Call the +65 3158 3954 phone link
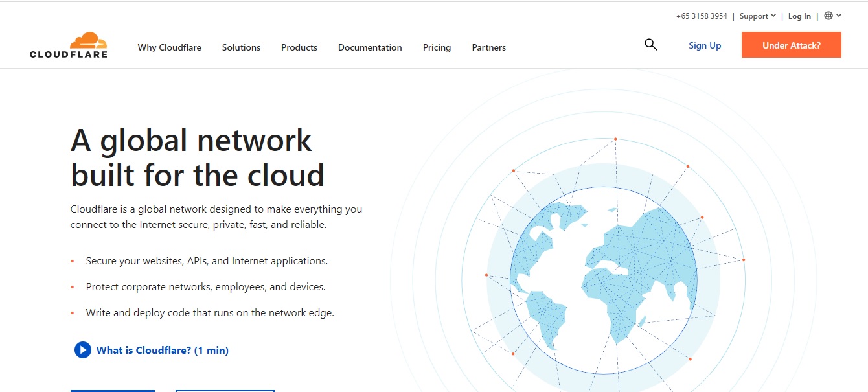This screenshot has width=868, height=392. point(702,16)
